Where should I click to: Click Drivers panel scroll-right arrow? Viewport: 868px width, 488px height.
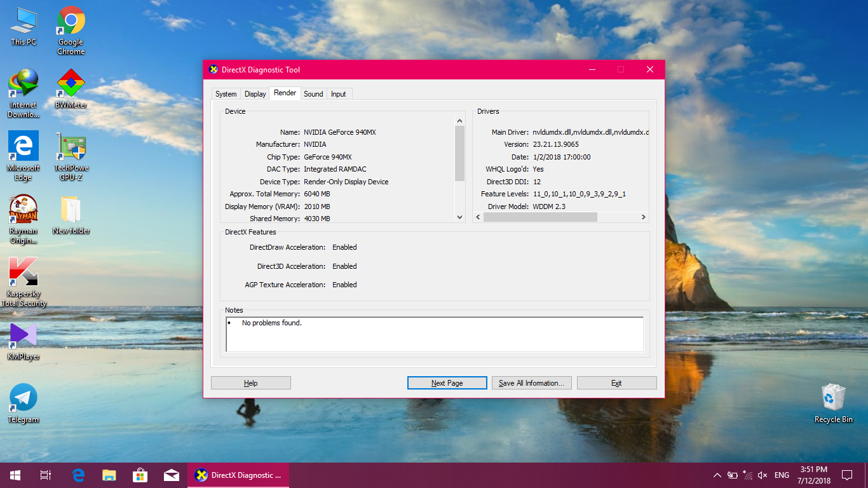(x=644, y=217)
